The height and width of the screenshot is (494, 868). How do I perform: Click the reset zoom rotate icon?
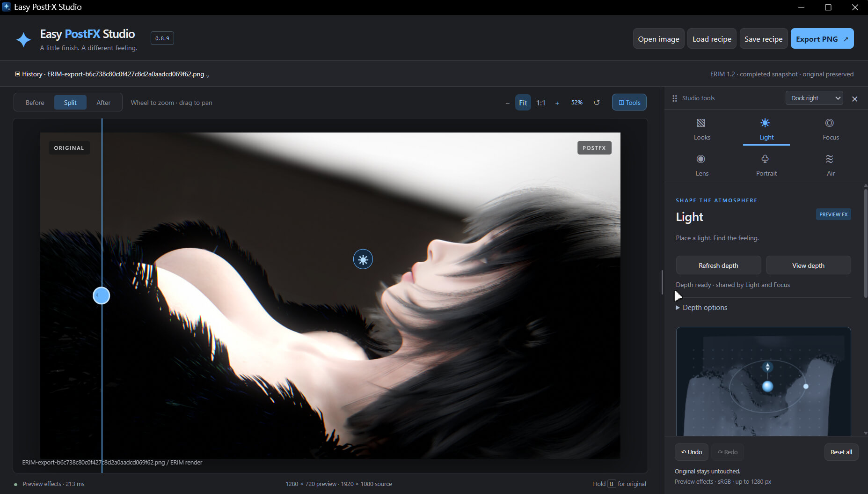597,103
